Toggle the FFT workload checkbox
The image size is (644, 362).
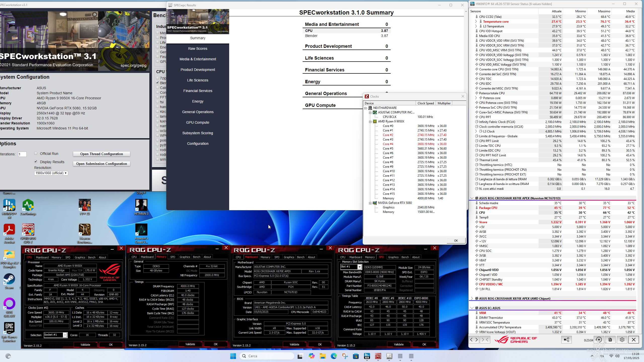tap(157, 97)
